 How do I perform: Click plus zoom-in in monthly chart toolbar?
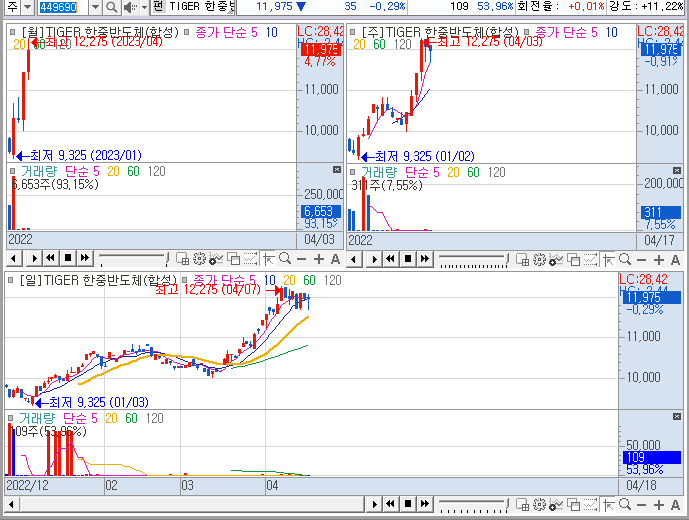point(319,259)
